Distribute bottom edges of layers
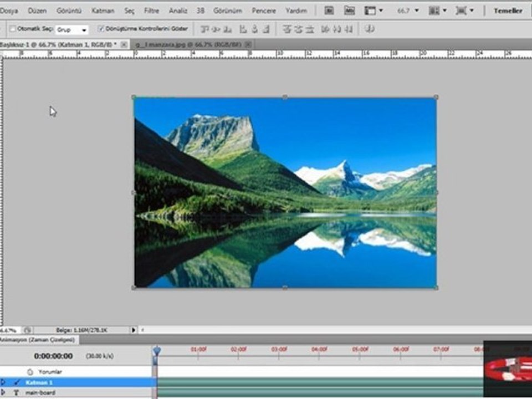 coord(310,29)
